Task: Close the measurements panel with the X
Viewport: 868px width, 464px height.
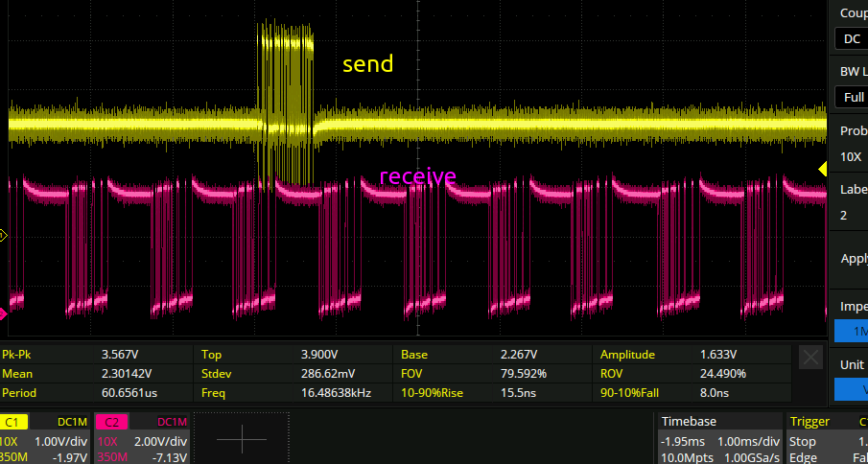Action: pos(810,358)
